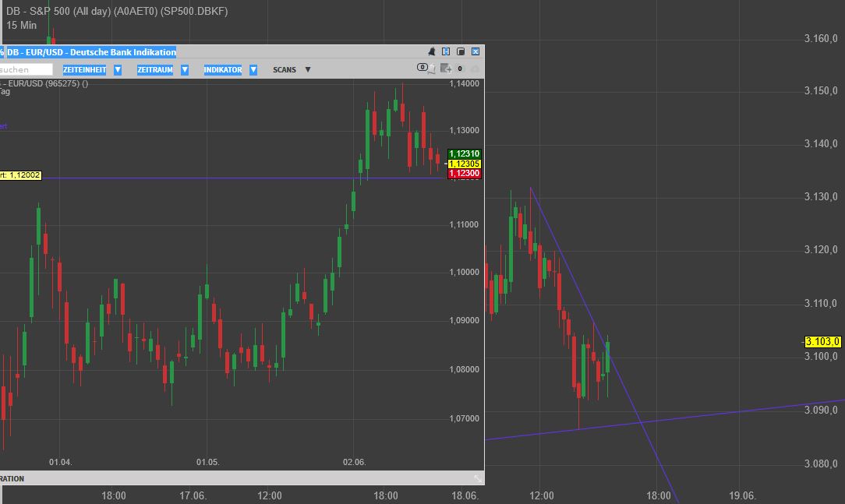Maximize the EUR/USD chart window

click(x=461, y=51)
